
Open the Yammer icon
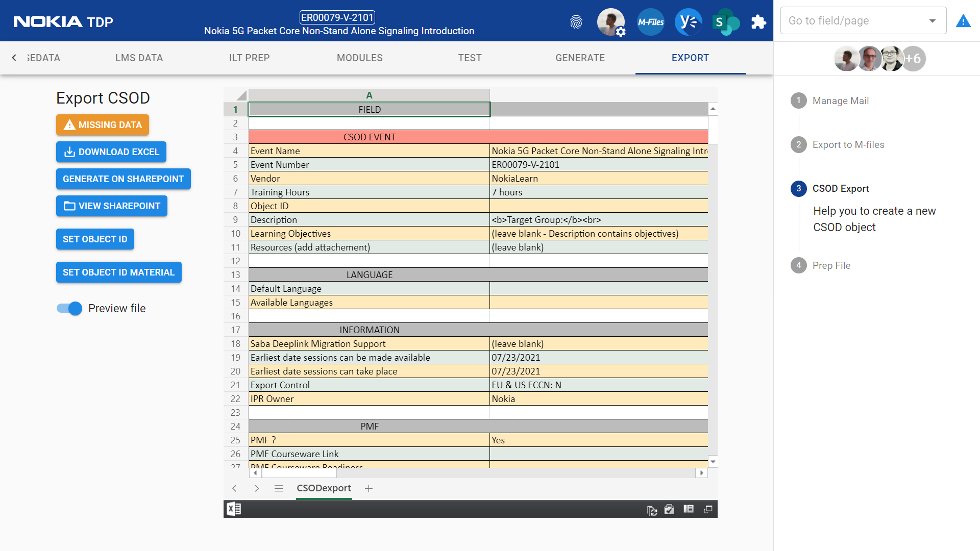click(688, 22)
